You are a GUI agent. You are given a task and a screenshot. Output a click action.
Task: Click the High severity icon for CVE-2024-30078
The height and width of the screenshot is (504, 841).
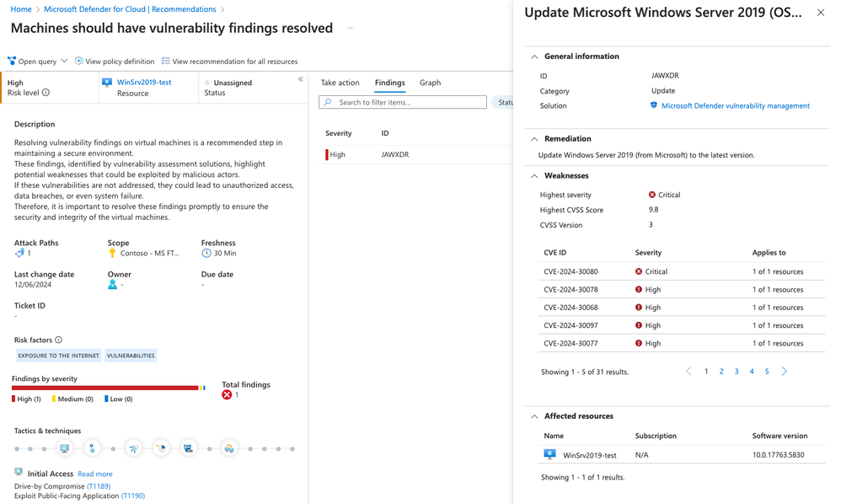point(639,290)
